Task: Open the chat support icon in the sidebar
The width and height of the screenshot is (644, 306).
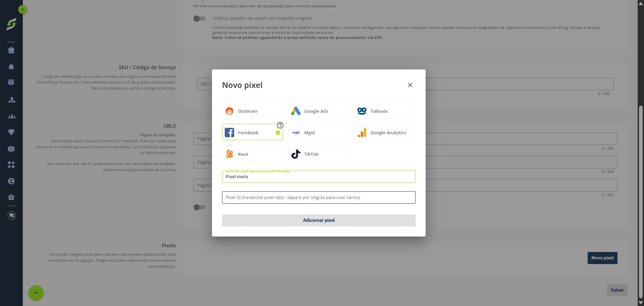Action: click(11, 215)
